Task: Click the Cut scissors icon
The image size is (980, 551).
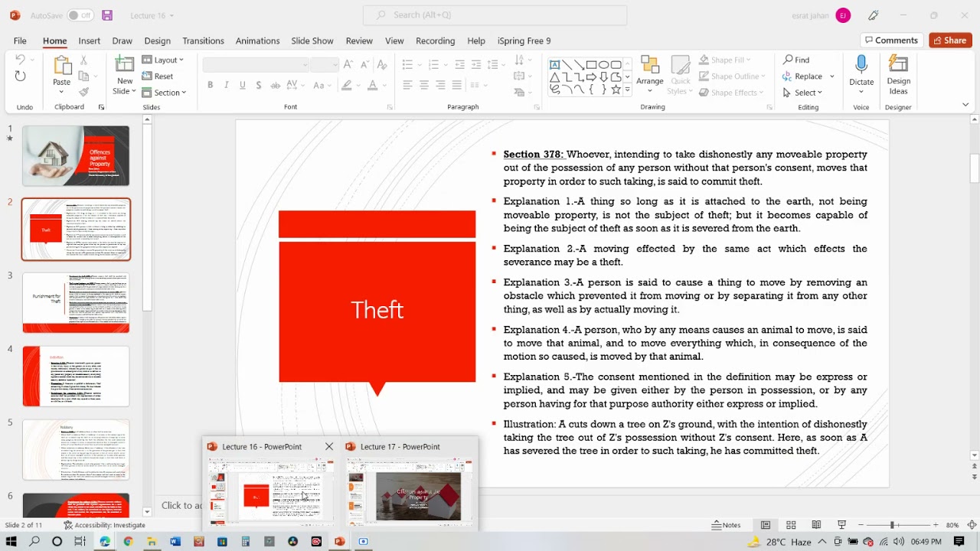Action: (x=83, y=60)
